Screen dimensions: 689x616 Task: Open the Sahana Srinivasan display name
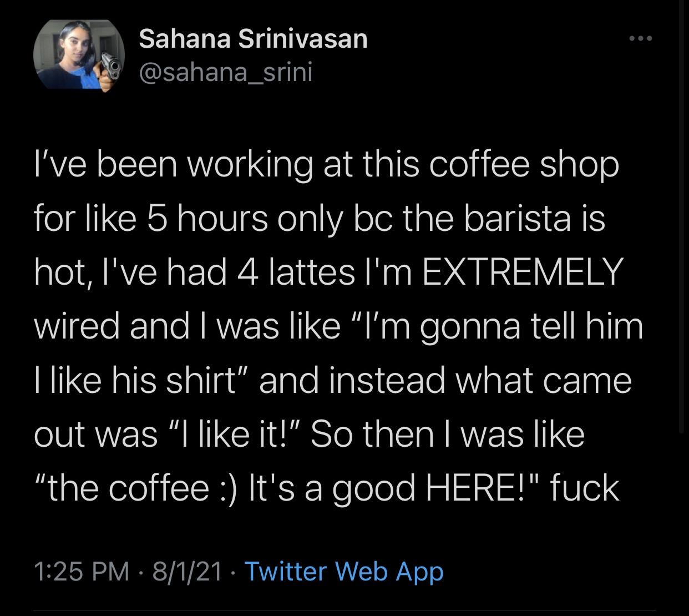coord(253,39)
